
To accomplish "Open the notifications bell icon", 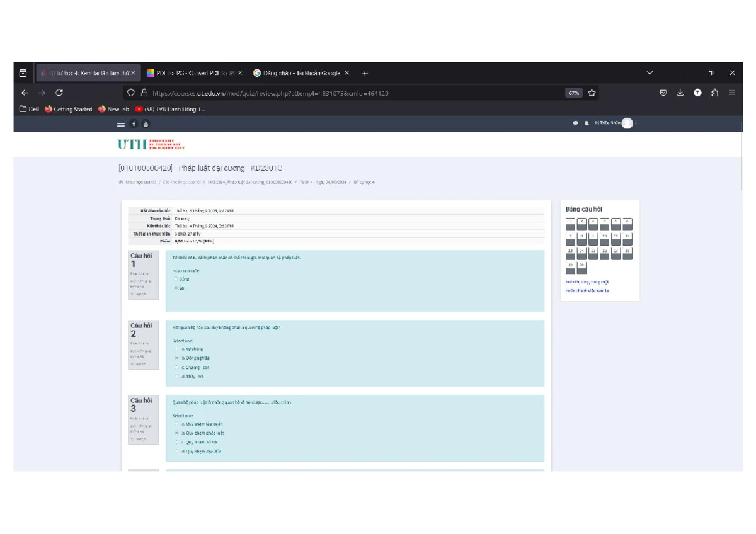I will point(586,123).
